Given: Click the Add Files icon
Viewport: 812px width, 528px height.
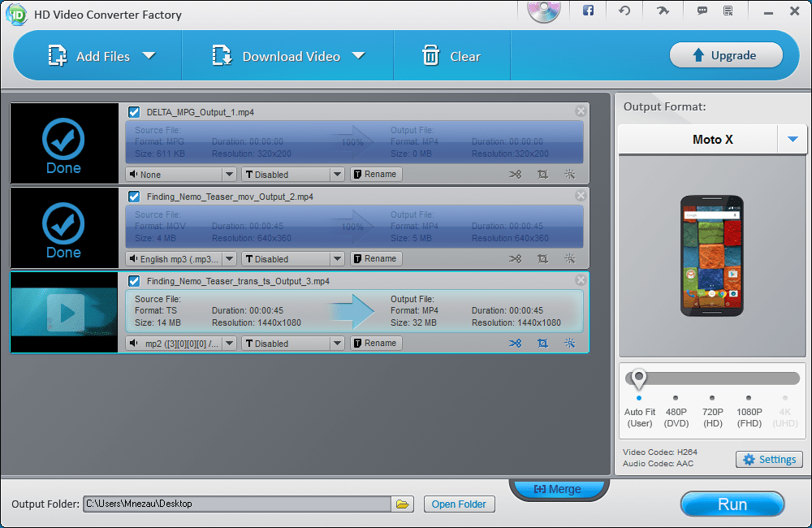Looking at the screenshot, I should tap(58, 55).
